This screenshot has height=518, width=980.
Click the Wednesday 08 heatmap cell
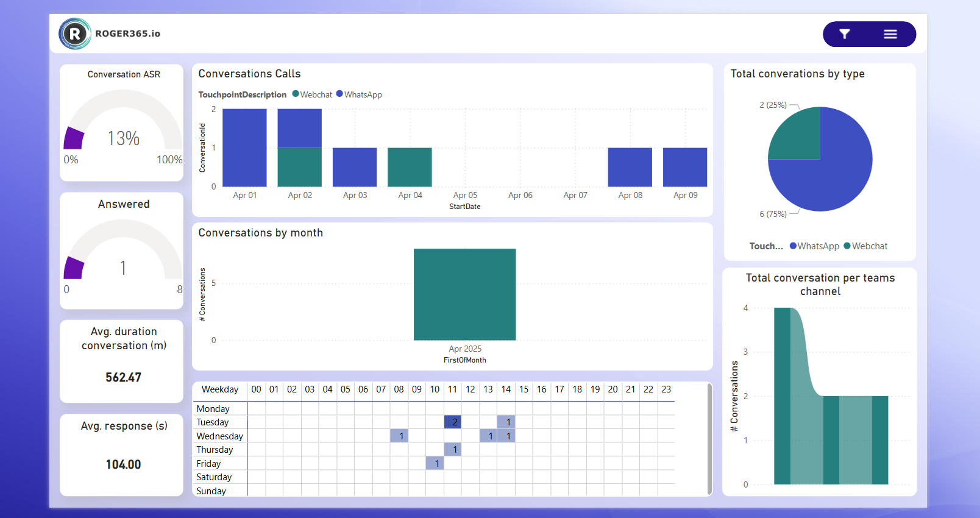[x=399, y=436]
